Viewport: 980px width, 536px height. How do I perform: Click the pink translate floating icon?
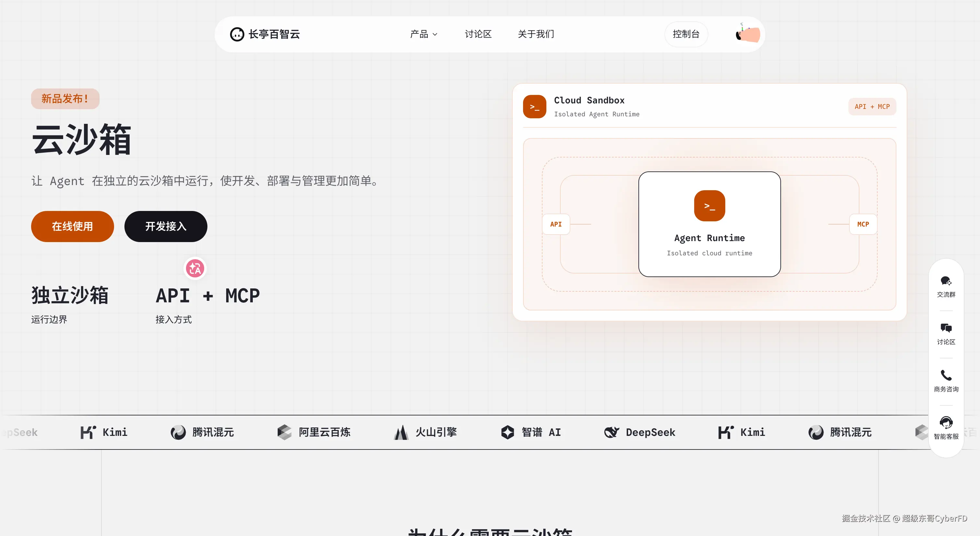[x=195, y=269]
